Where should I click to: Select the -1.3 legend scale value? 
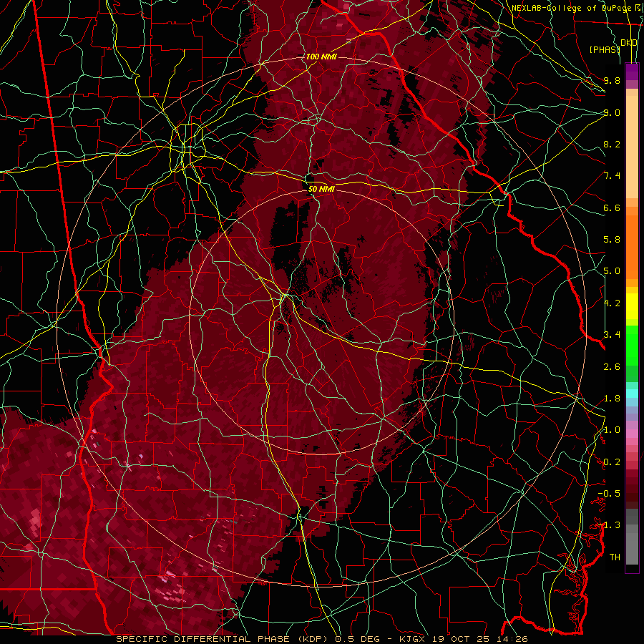click(x=609, y=525)
